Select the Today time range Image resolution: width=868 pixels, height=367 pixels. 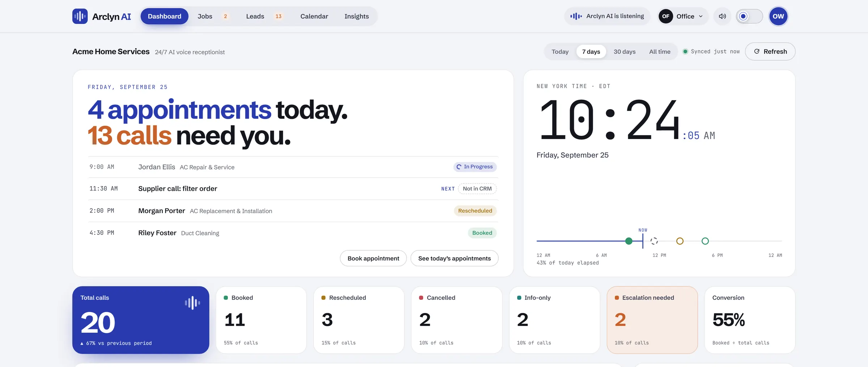(x=560, y=52)
